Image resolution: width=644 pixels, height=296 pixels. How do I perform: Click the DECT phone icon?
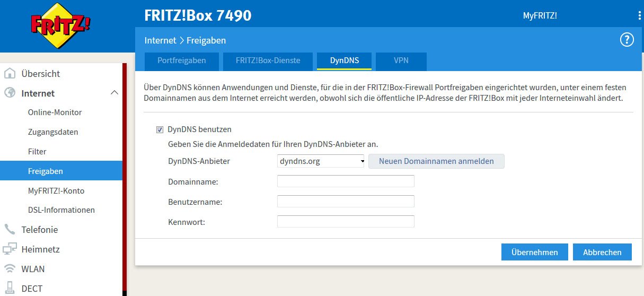click(x=10, y=288)
